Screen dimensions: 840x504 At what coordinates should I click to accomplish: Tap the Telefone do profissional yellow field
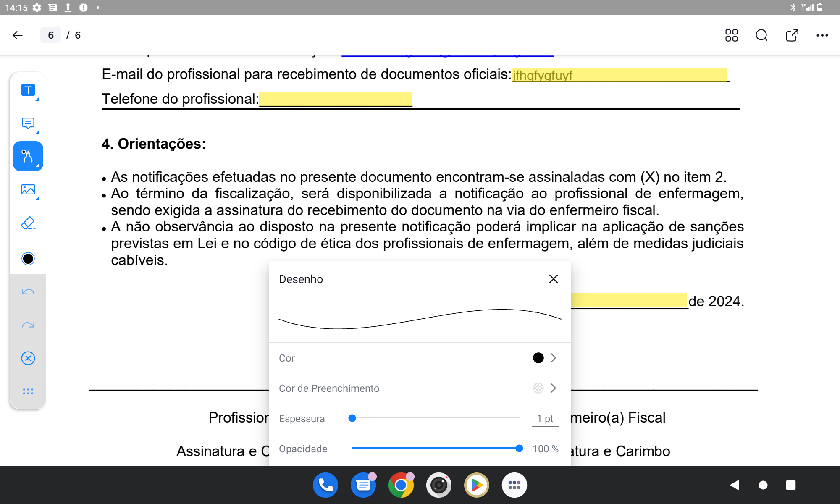pyautogui.click(x=336, y=99)
